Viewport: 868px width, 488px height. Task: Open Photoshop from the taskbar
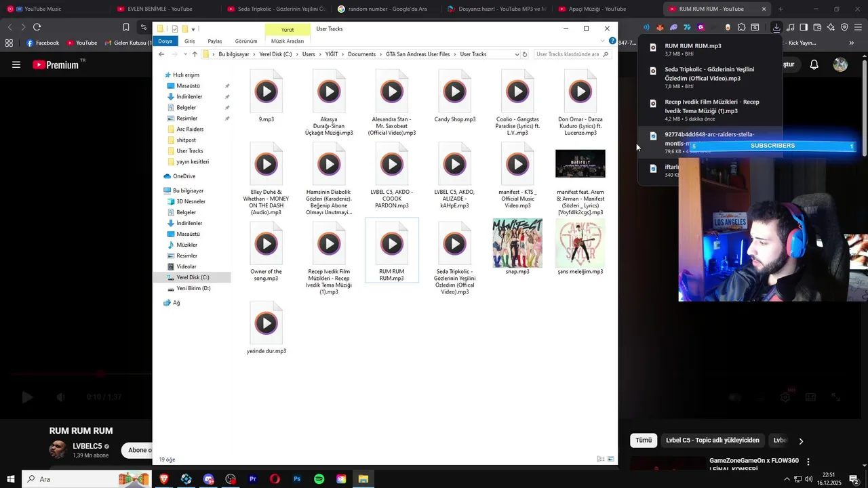pos(297,479)
